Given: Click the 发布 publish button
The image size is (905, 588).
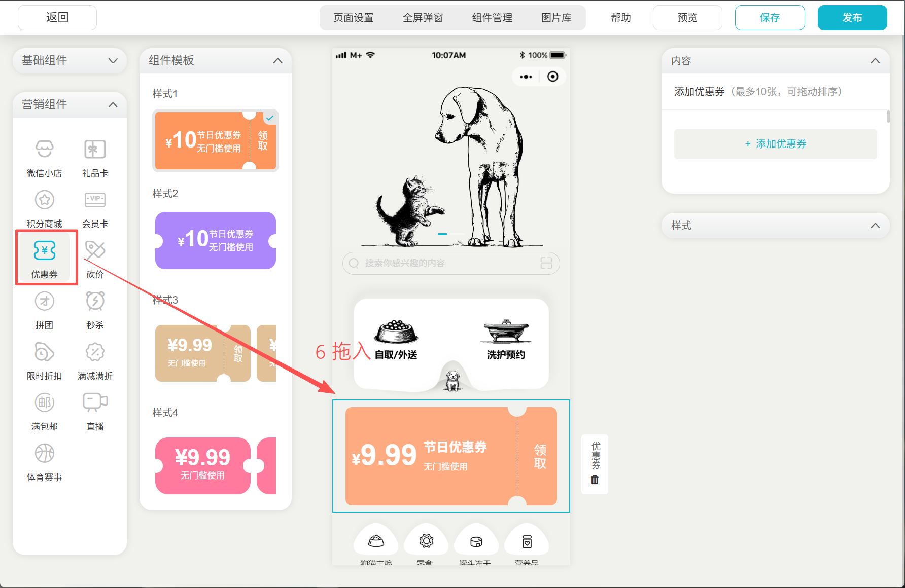Looking at the screenshot, I should (852, 18).
